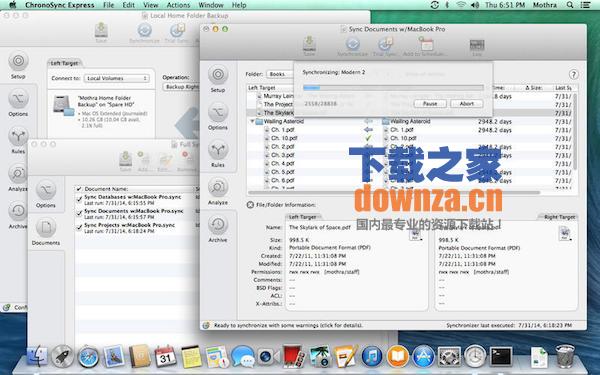Open the Actions menu

point(178,5)
